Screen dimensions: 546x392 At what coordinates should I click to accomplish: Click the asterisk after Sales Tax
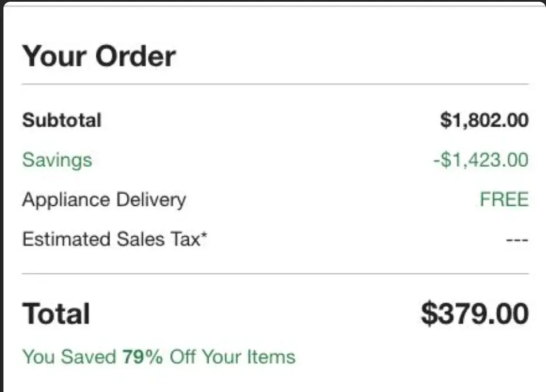[203, 235]
